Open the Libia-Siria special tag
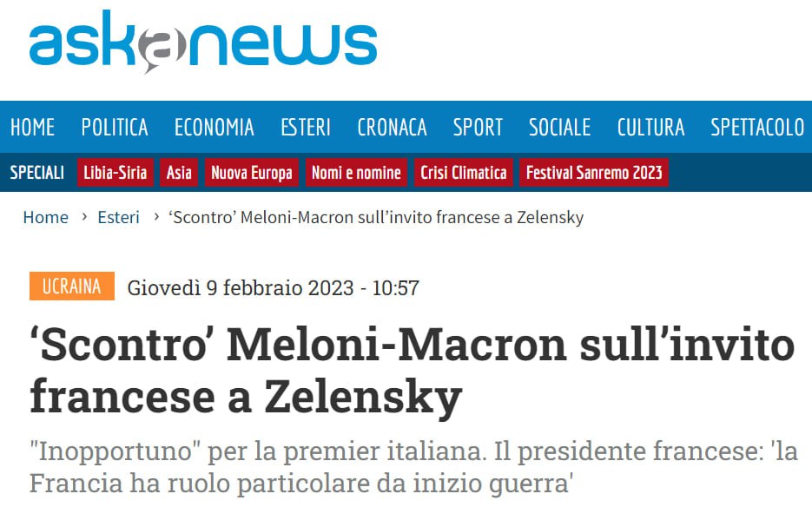Screen dimensions: 812x507 [116, 173]
